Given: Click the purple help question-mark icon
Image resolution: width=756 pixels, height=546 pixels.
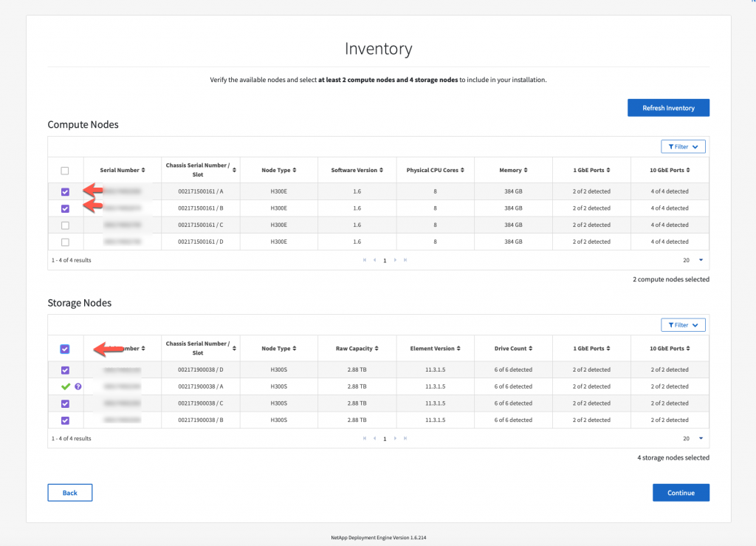Looking at the screenshot, I should [x=78, y=386].
